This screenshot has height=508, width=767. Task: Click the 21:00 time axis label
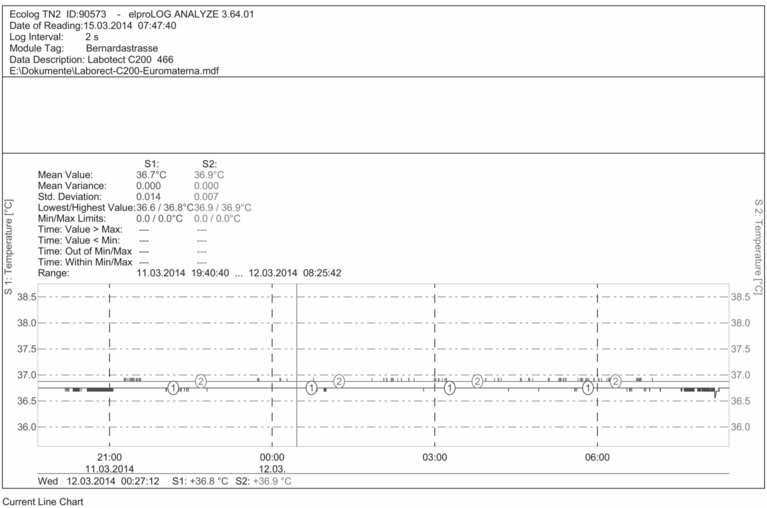tap(108, 457)
